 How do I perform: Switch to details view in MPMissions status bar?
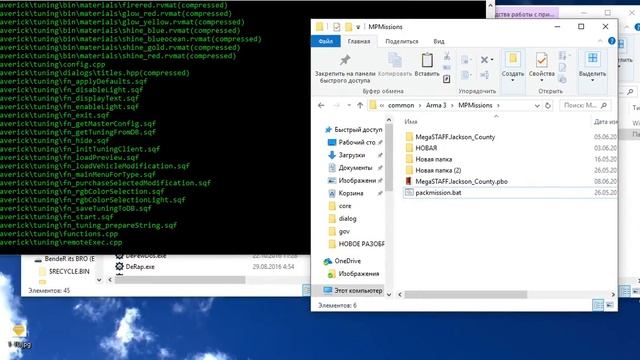598,305
